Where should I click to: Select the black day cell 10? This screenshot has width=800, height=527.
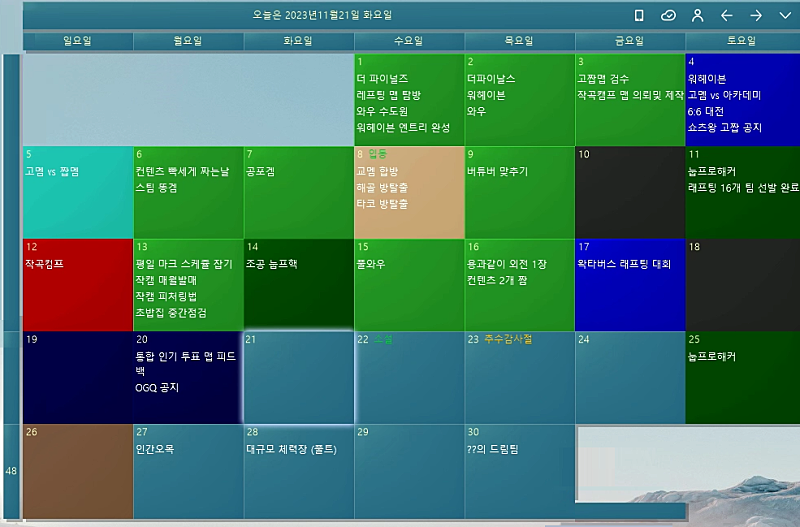pos(630,192)
